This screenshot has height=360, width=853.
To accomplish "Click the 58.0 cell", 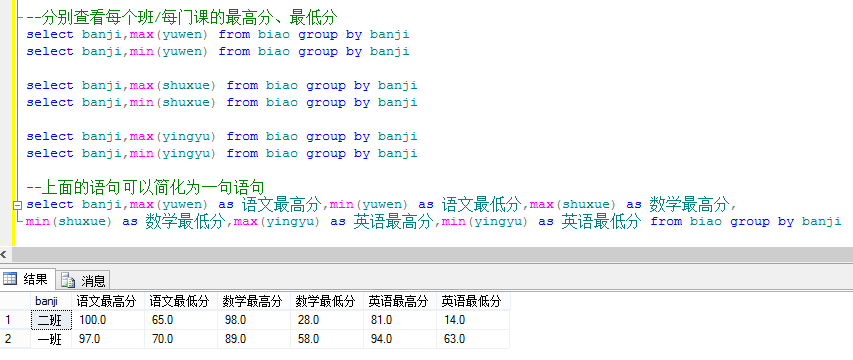I will pyautogui.click(x=326, y=339).
